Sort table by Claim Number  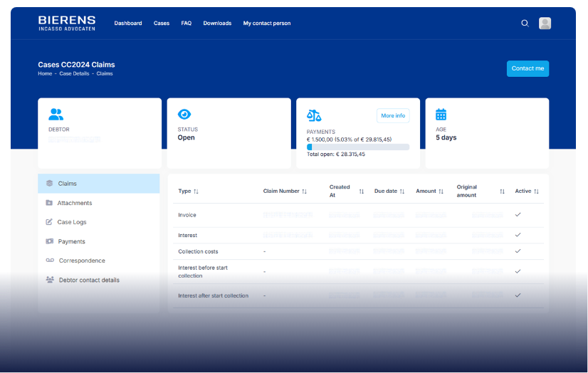click(x=304, y=191)
